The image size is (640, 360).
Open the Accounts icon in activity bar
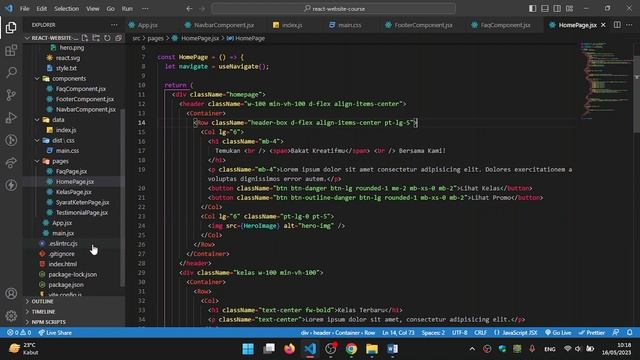pos(11,293)
